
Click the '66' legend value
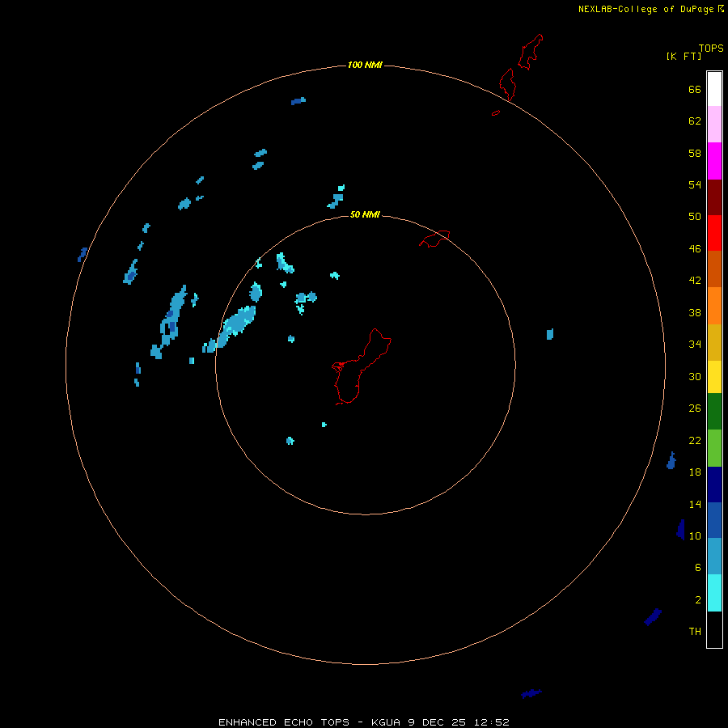(695, 90)
